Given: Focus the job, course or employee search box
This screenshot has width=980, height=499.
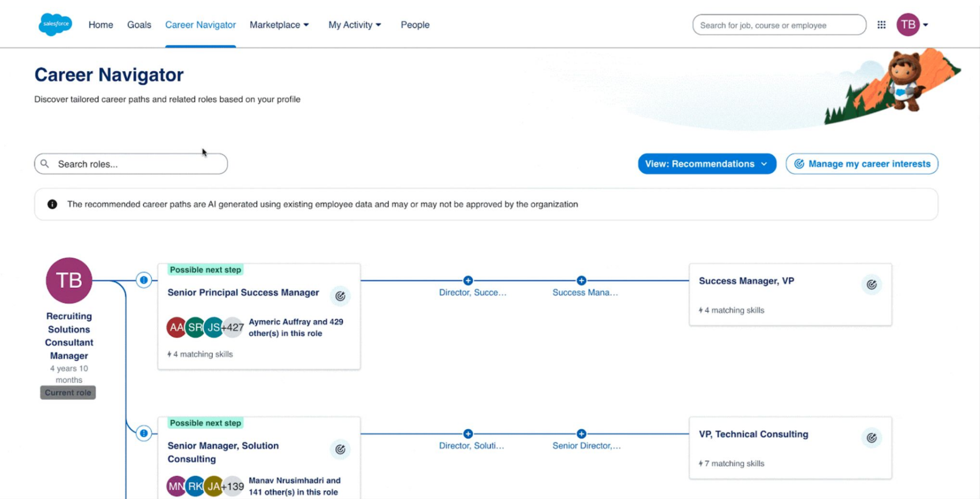Looking at the screenshot, I should (779, 25).
